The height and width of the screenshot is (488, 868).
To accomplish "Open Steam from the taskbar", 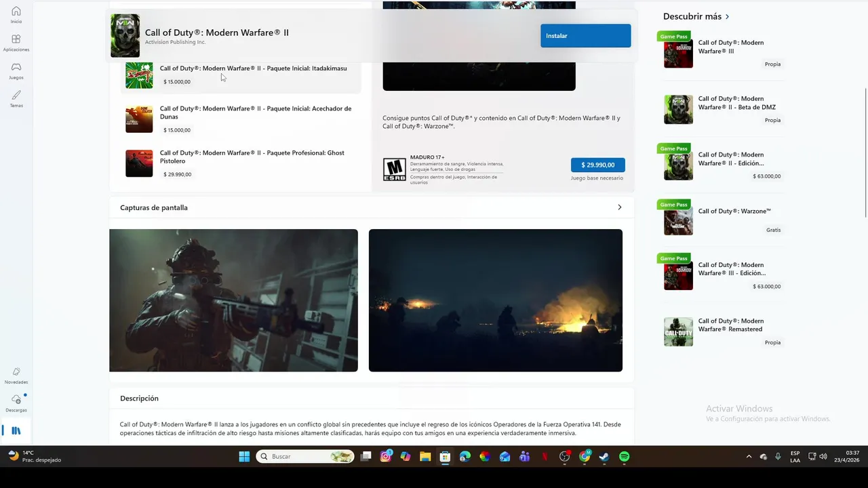I will click(x=604, y=457).
